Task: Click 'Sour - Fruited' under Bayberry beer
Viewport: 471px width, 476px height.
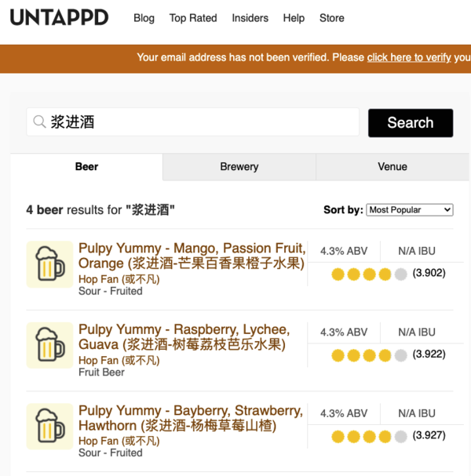Action: (111, 453)
